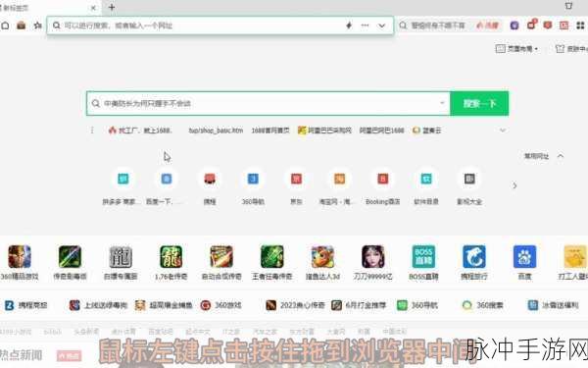Open the 6月打金推荐 link

[x=359, y=305]
